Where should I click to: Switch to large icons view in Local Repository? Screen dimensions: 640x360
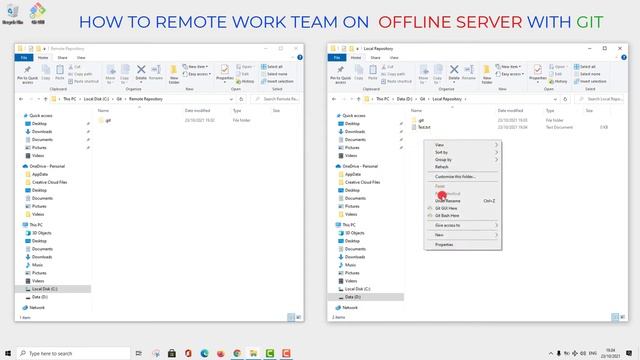coord(622,317)
